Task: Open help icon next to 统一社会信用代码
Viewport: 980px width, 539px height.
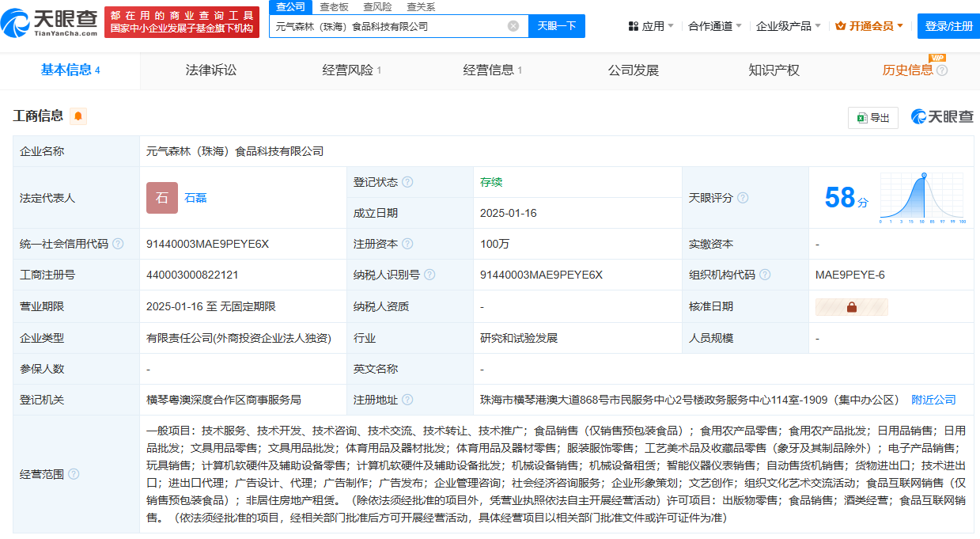Action: coord(118,244)
